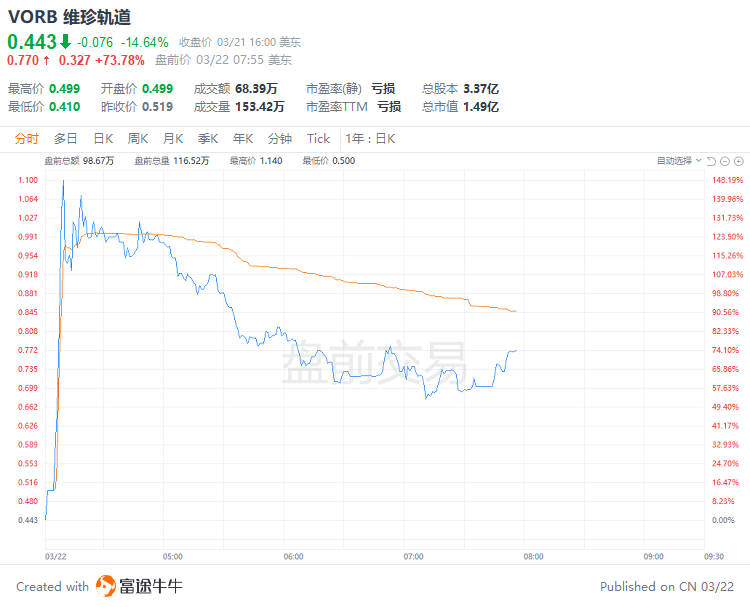750x607 pixels.
Task: Switch to the 分时 tab
Action: pos(27,139)
